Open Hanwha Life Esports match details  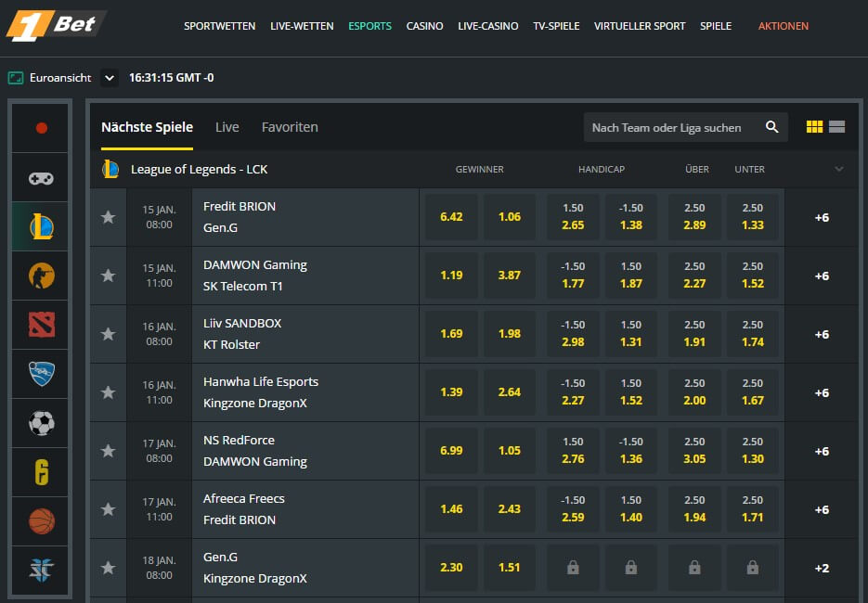(305, 392)
